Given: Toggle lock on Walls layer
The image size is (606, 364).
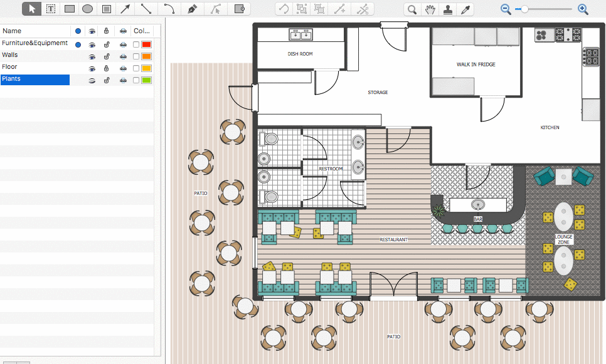Looking at the screenshot, I should point(106,57).
